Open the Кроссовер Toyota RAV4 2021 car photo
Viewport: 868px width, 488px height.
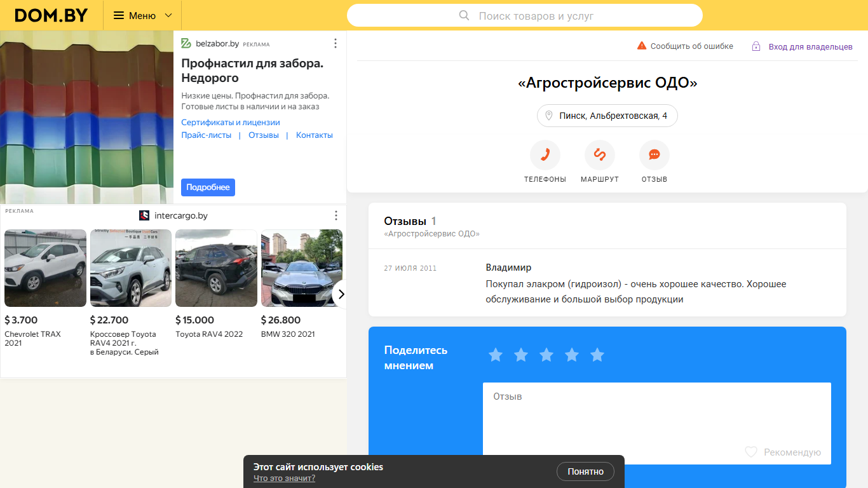tap(131, 268)
